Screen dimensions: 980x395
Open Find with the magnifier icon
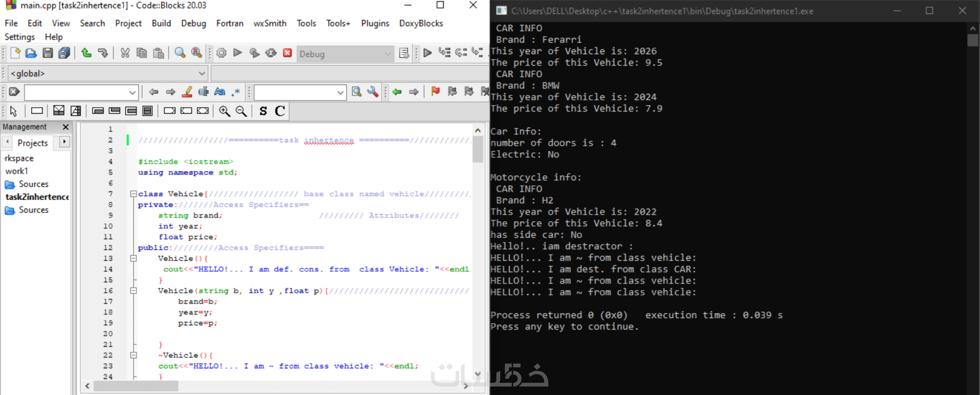click(180, 53)
